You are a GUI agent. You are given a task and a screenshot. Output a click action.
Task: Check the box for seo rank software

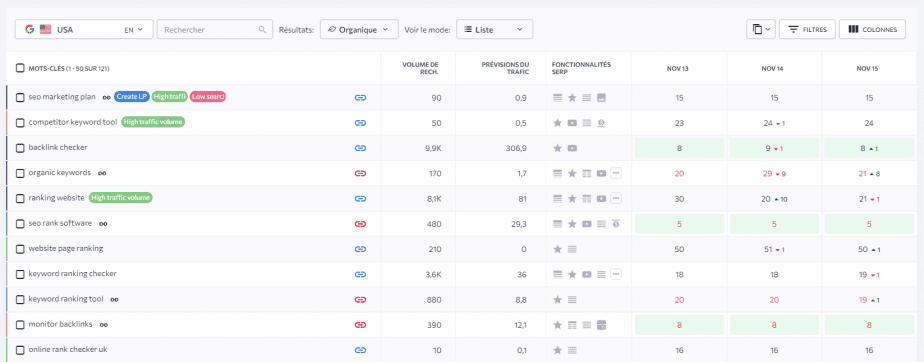(20, 223)
